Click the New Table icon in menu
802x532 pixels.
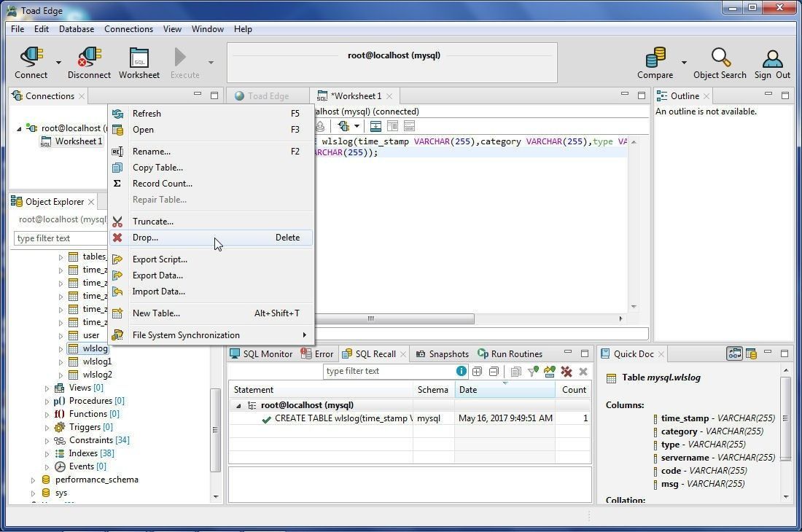coord(117,313)
